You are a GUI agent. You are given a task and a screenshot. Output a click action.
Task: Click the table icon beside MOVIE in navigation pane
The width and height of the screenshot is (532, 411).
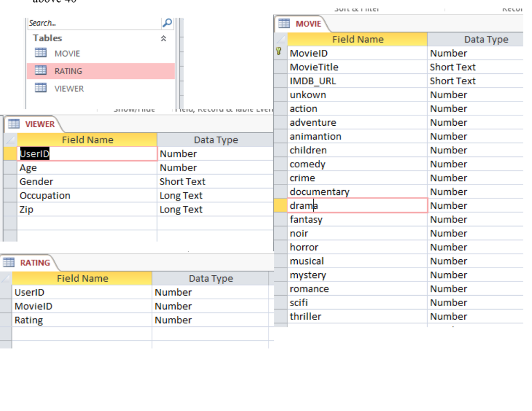pos(40,52)
